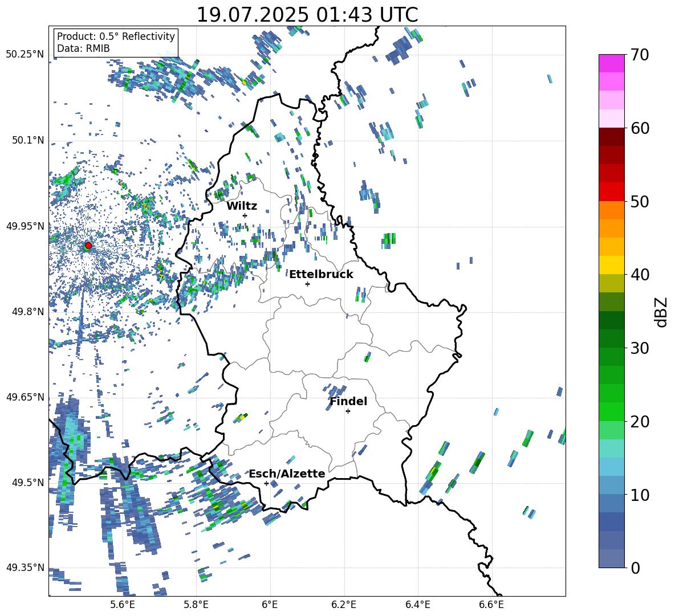Click the longitude label 6°E

tap(270, 605)
